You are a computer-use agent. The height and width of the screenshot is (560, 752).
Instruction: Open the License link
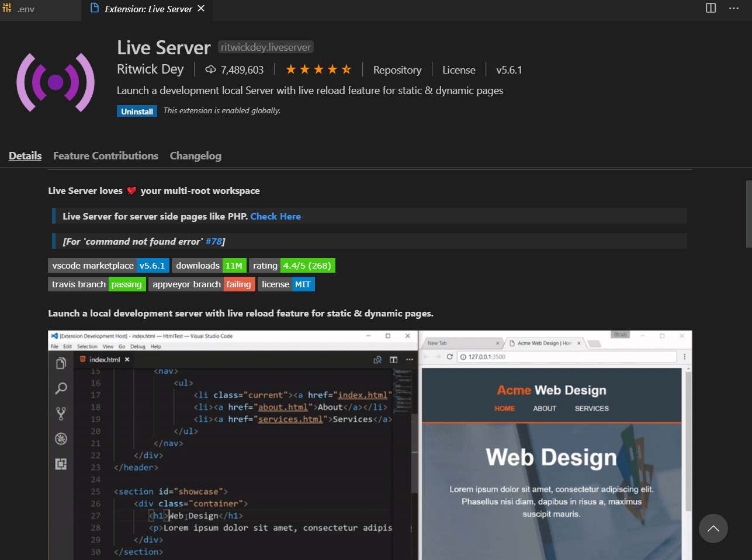pos(459,70)
